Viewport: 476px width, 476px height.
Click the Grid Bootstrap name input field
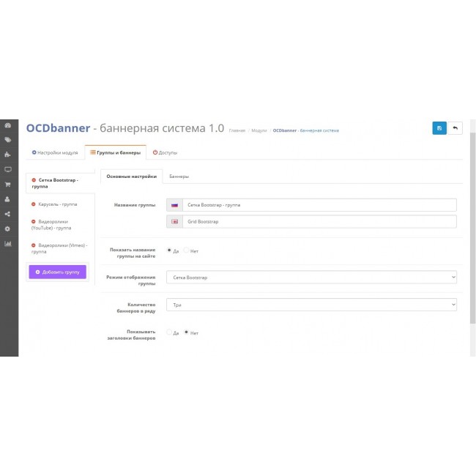(319, 221)
